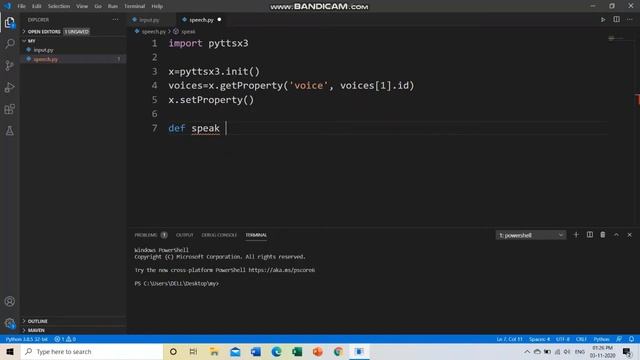Open Google Chrome from taskbar
The height and width of the screenshot is (360, 640).
pyautogui.click(x=338, y=351)
